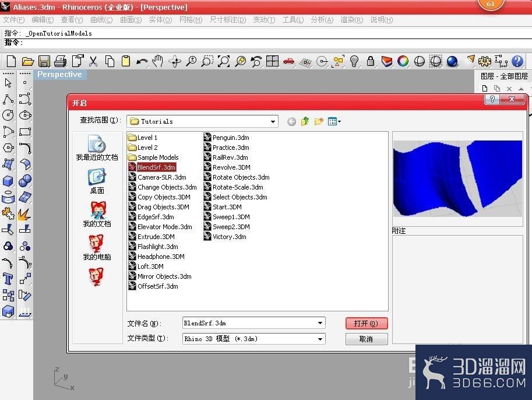Go to 我的电脑 in places bar
Image resolution: width=532 pixels, height=400 pixels.
[97, 248]
